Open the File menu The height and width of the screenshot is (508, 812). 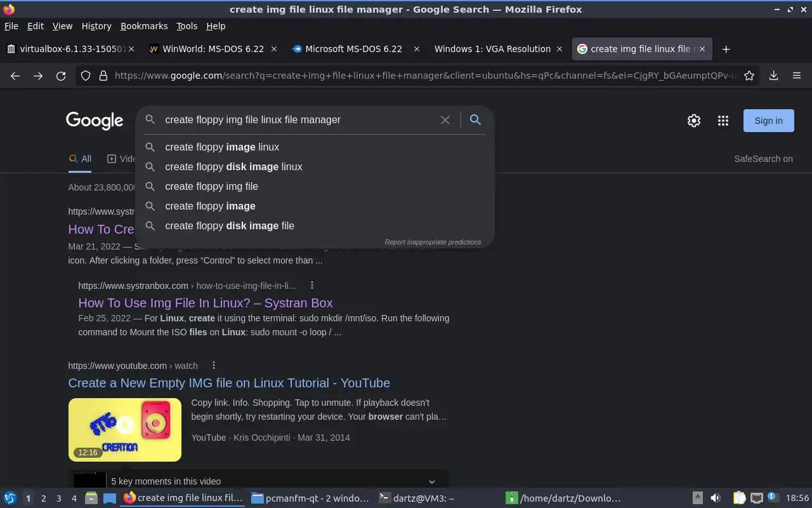pos(11,26)
